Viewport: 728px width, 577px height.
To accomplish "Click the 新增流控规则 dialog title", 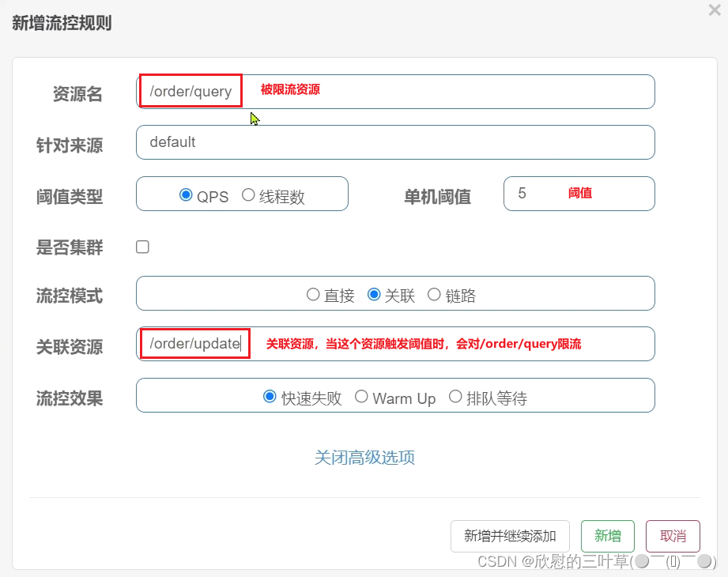I will [x=62, y=25].
